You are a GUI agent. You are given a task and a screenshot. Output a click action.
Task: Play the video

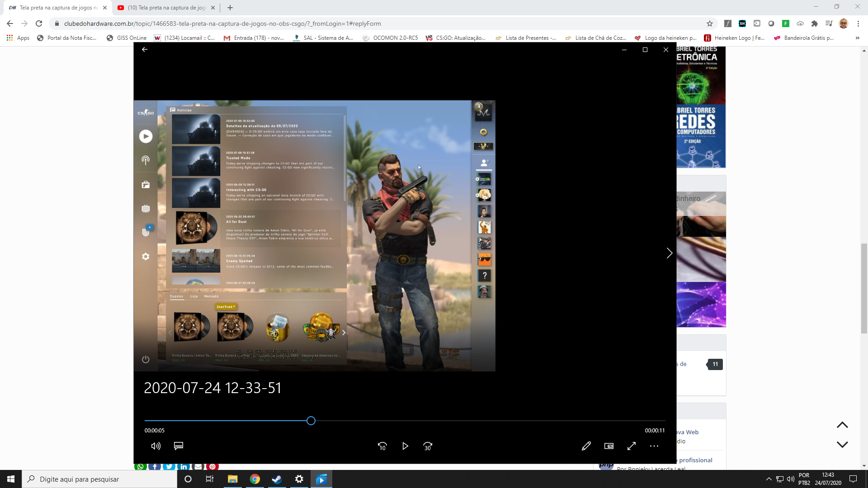[x=405, y=446]
